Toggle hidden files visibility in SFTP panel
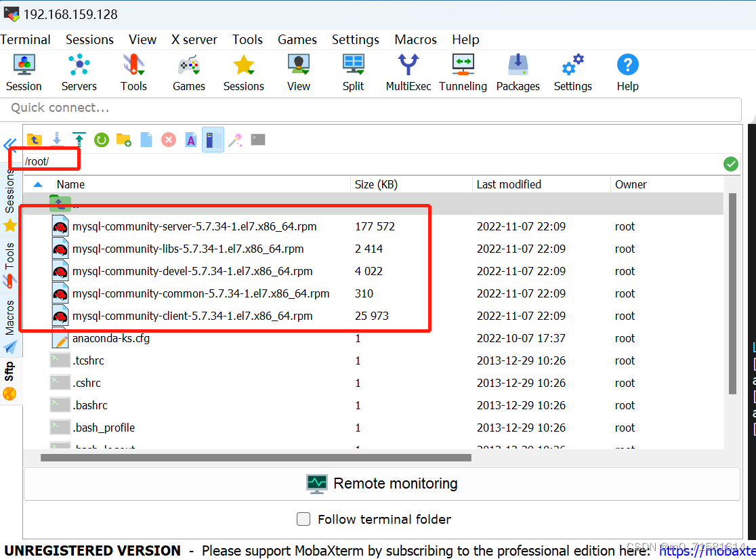 (x=212, y=140)
